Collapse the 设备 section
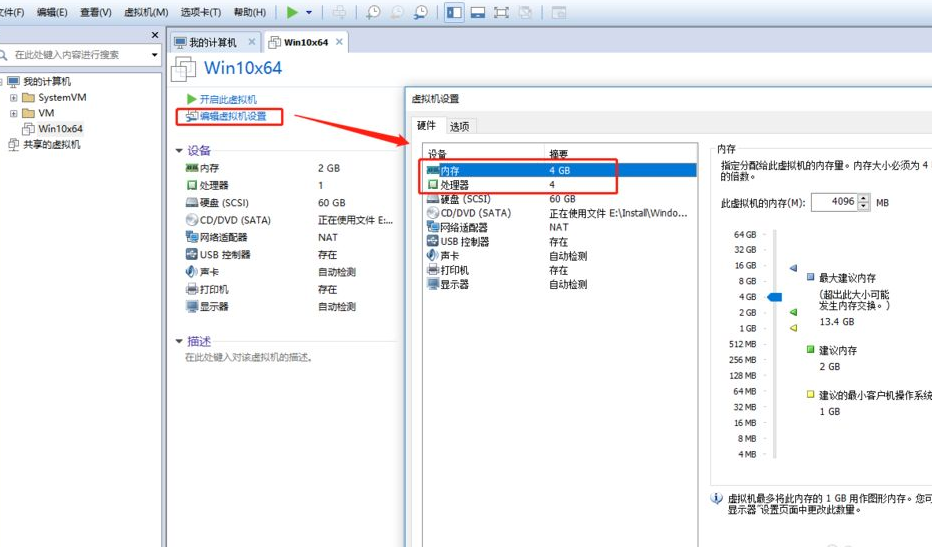Screen dimensions: 932x547 tap(179, 150)
